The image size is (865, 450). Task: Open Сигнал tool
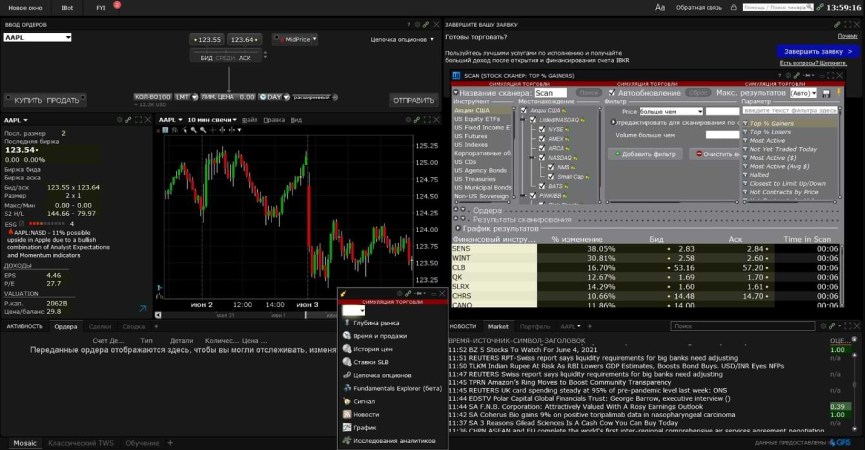pos(364,401)
